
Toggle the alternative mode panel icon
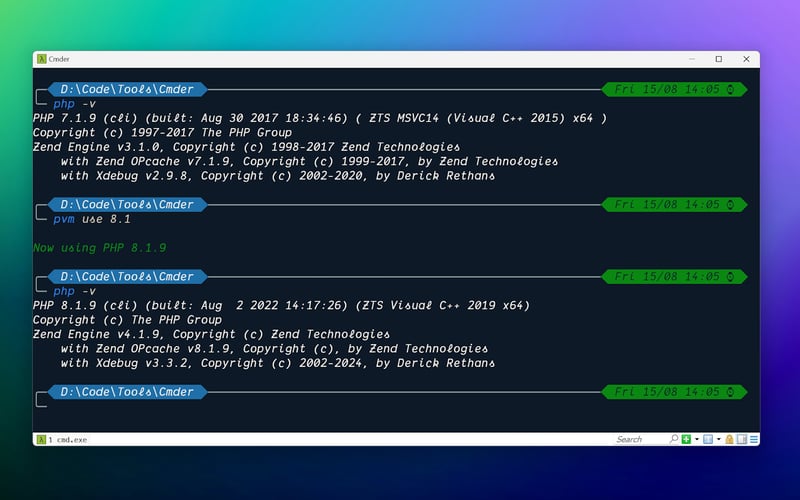coord(742,439)
